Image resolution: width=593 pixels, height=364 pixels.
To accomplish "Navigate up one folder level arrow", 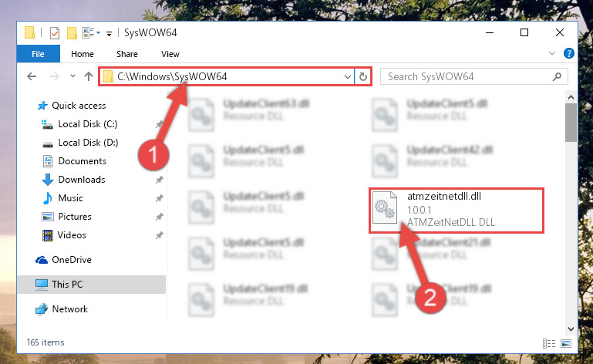I will tap(89, 77).
